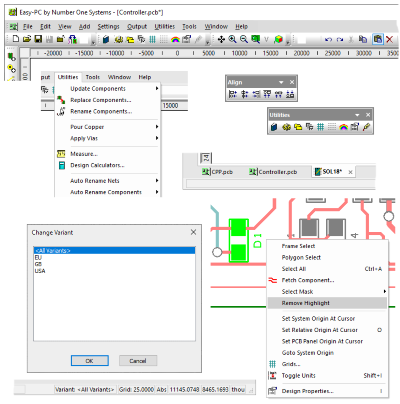Click the Save floppy disk icon in main toolbar
The height and width of the screenshot is (404, 400).
(38, 39)
